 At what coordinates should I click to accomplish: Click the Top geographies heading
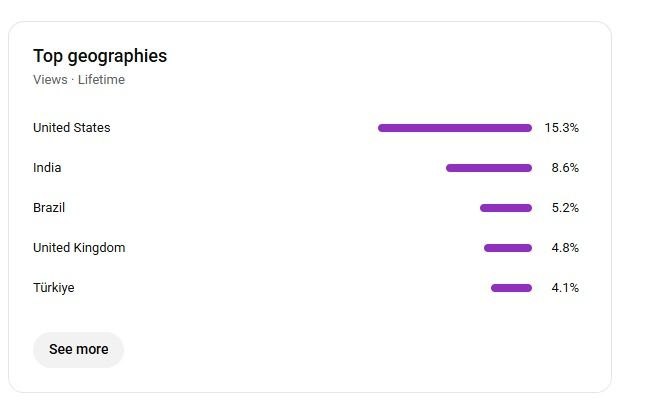coord(100,56)
